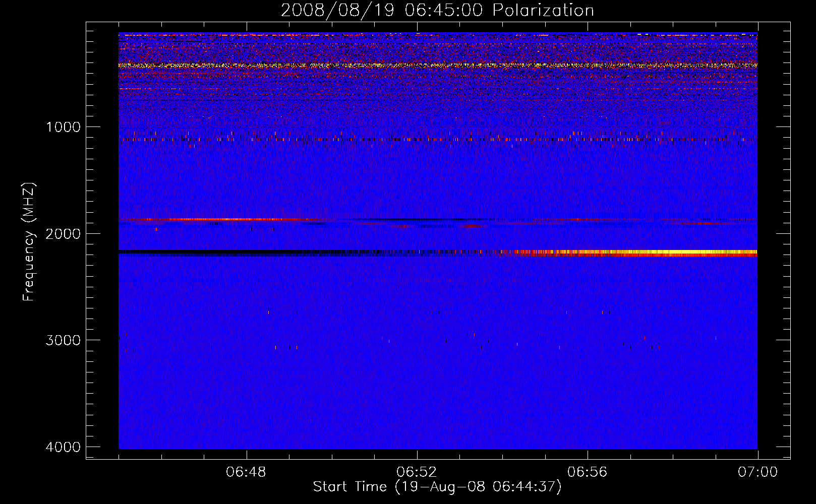Click the bright yellow band near 2200 MHz

(681, 252)
